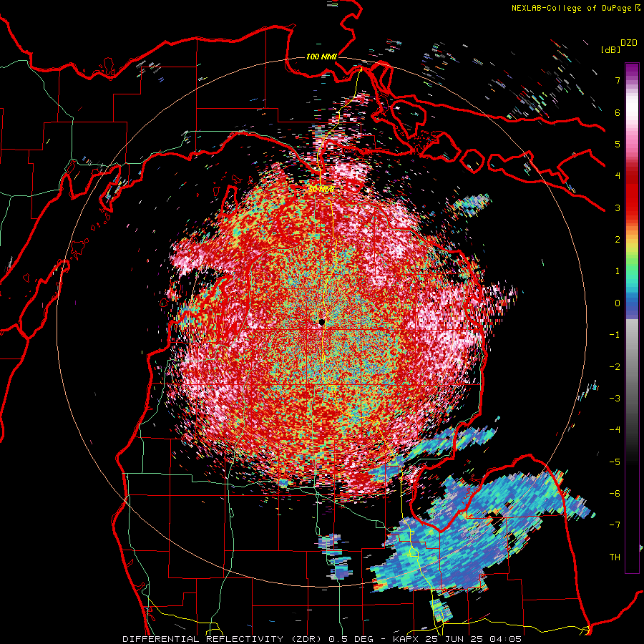Click the NEXLAB-College of DuPage credit text
This screenshot has width=644, height=644.
tap(572, 8)
